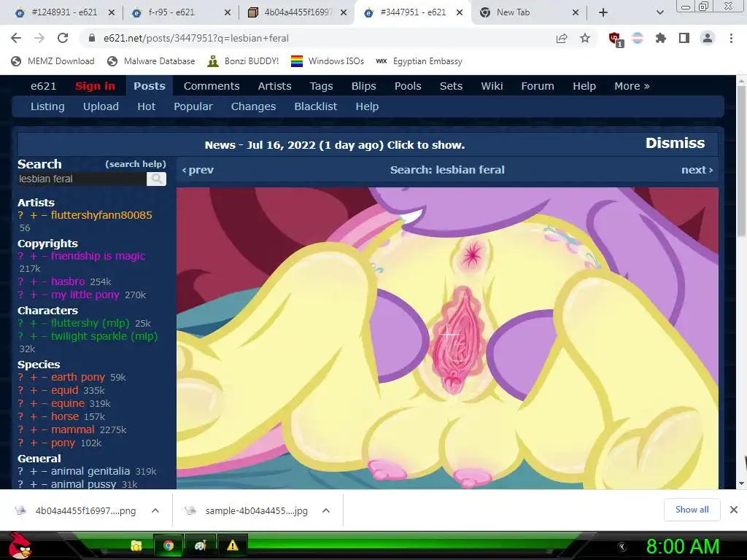747x560 pixels.
Task: Expand options for the sample .jpg download
Action: [326, 510]
